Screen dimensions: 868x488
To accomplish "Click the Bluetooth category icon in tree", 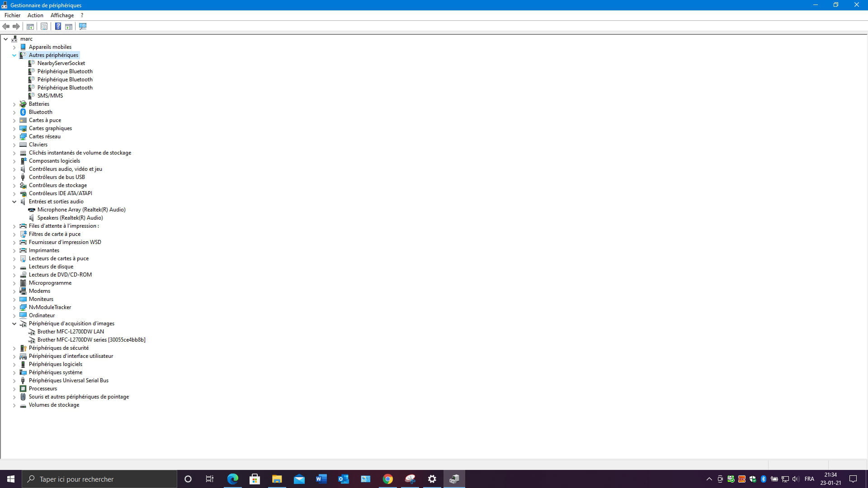I will (x=23, y=112).
